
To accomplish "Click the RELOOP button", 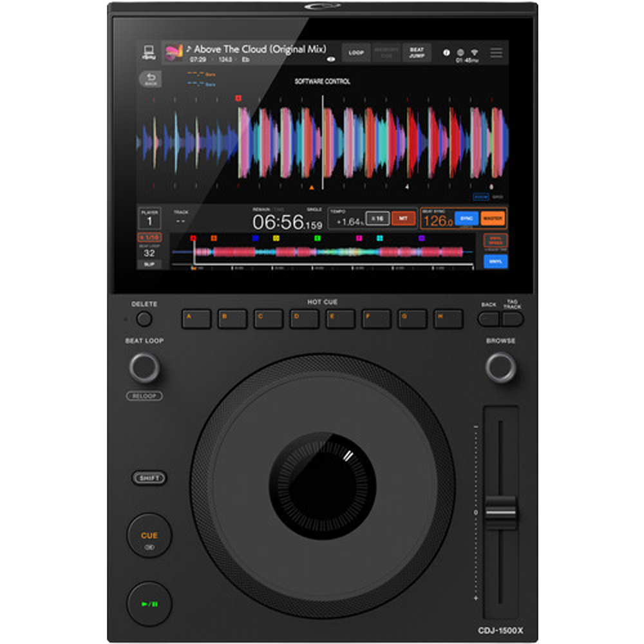I will [x=144, y=396].
